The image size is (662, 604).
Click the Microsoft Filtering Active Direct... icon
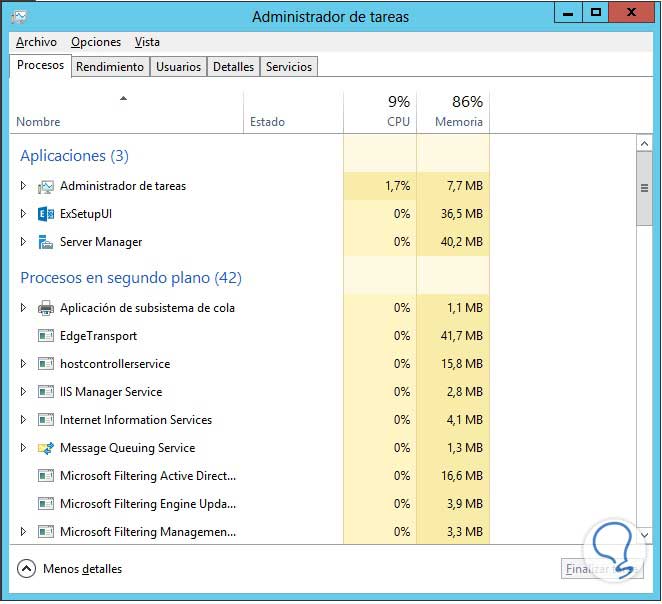coord(46,476)
